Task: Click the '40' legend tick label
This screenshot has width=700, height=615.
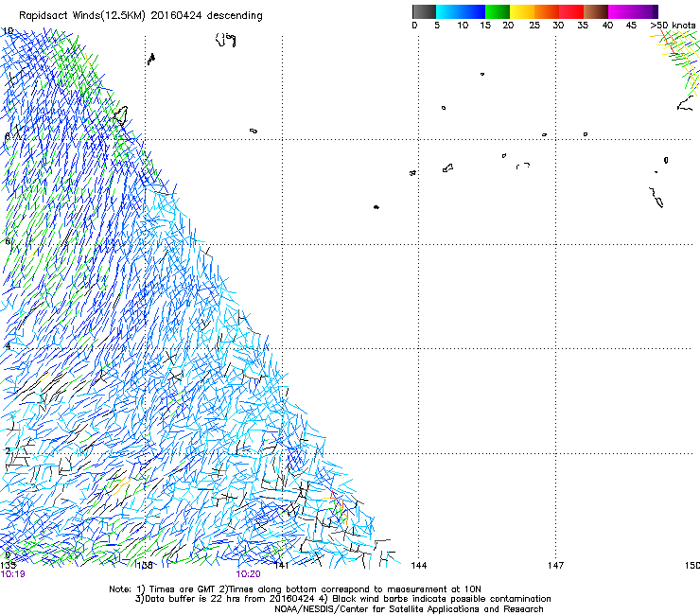Action: click(607, 26)
